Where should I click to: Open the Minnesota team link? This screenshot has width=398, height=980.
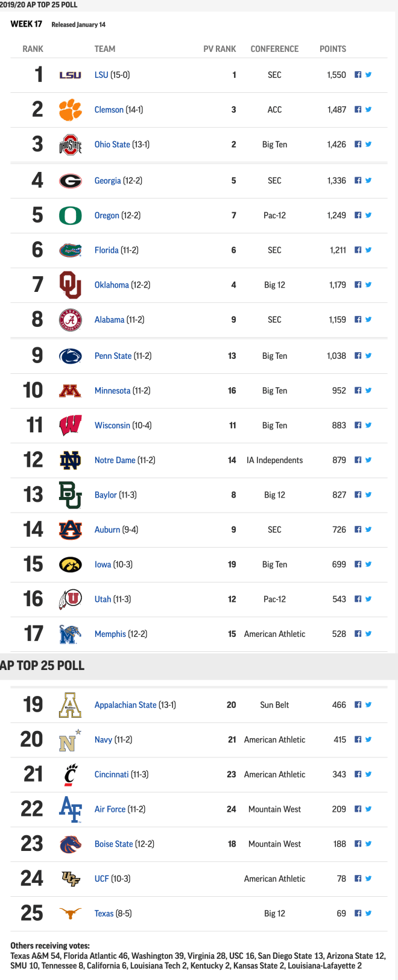112,391
